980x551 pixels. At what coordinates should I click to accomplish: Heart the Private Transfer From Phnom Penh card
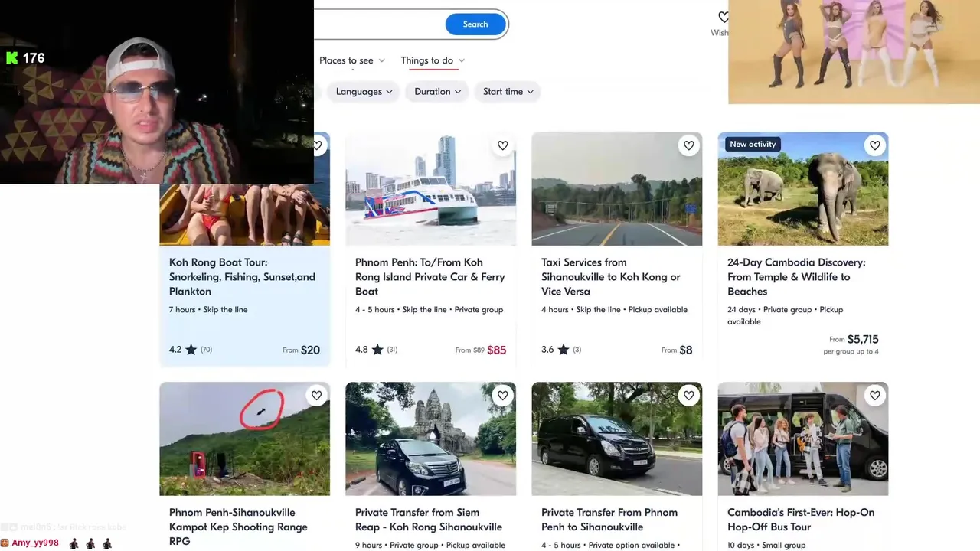pos(688,396)
